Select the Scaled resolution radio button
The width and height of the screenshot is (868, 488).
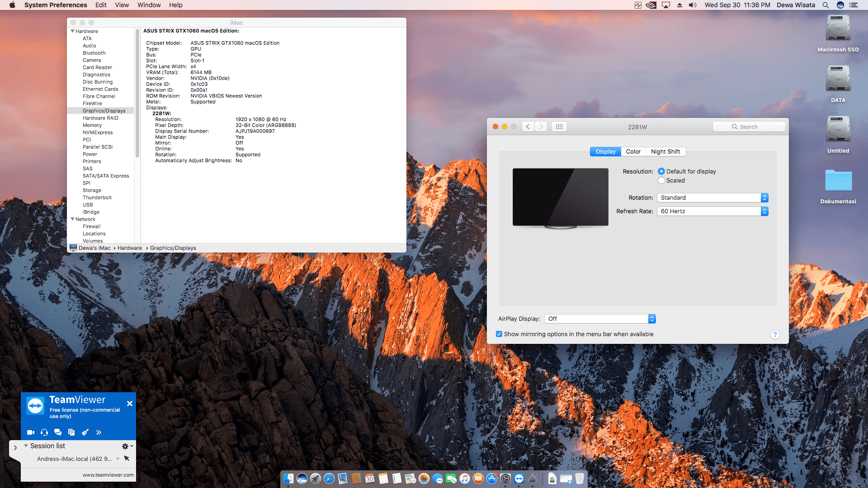point(661,181)
